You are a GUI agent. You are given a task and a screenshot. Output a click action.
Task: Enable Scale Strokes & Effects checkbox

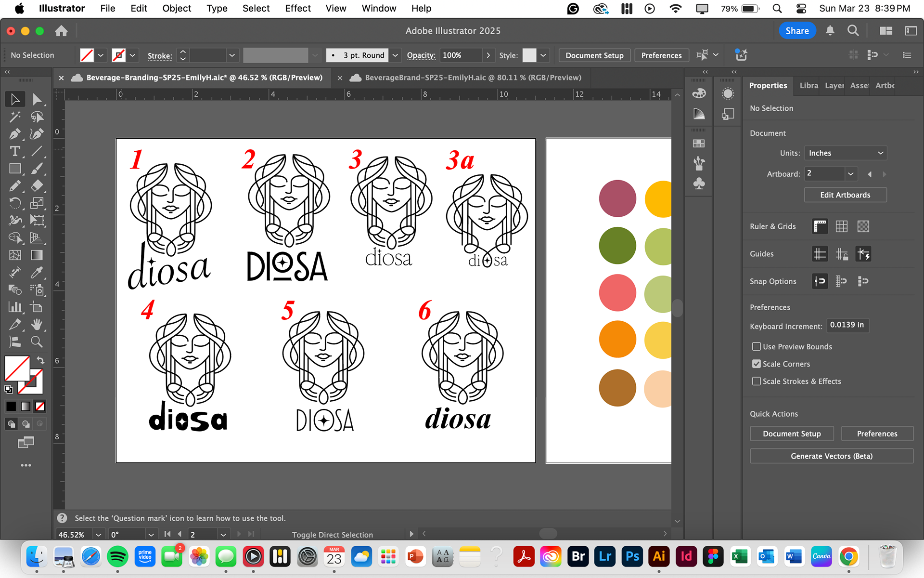(x=757, y=381)
